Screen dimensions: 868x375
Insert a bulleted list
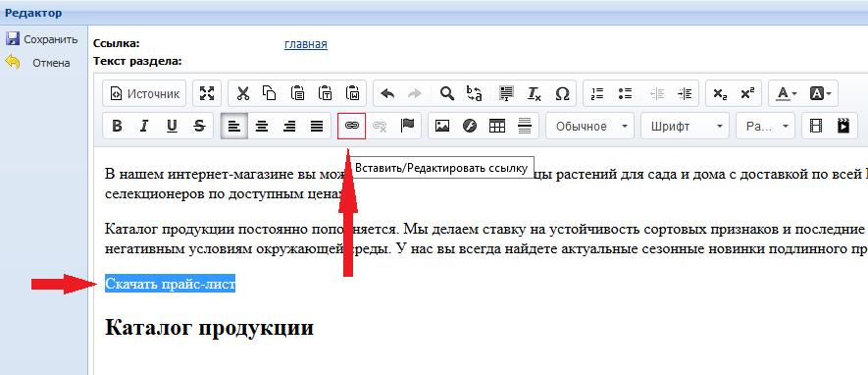coord(625,93)
